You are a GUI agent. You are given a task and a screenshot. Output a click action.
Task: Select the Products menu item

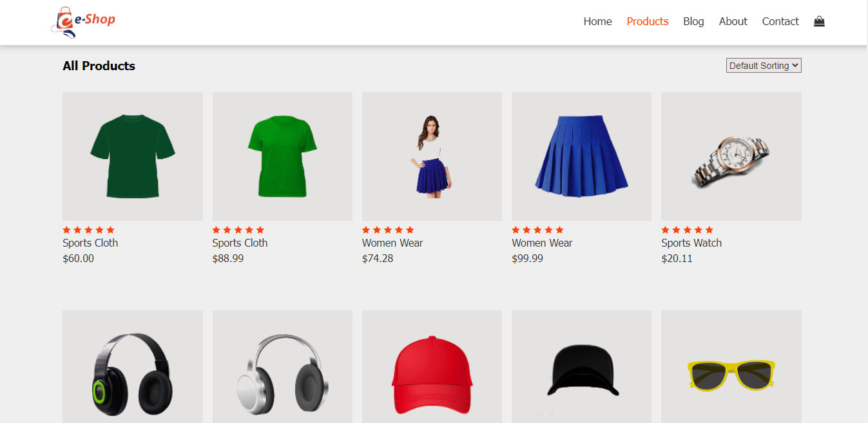[647, 21]
